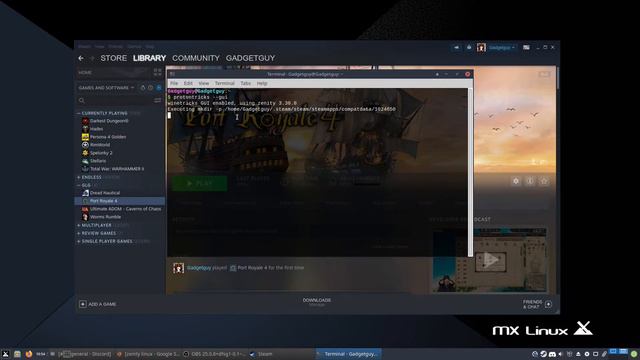Open Steam notifications bell icon

coord(469,47)
